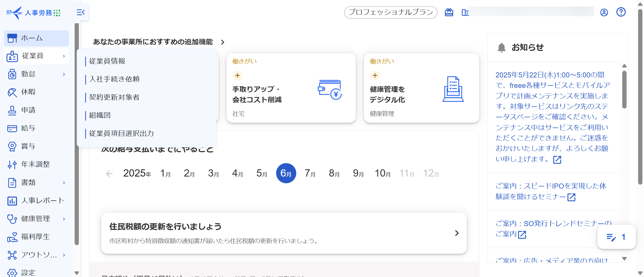Viewport: 644px width, 277px height.
Task: Select 7月 in the month selector
Action: [x=310, y=173]
